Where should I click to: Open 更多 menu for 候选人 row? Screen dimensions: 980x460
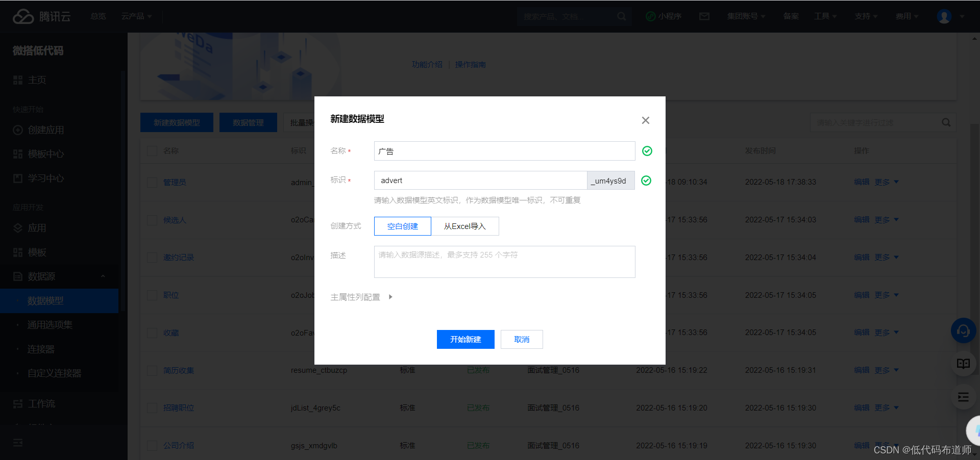887,220
